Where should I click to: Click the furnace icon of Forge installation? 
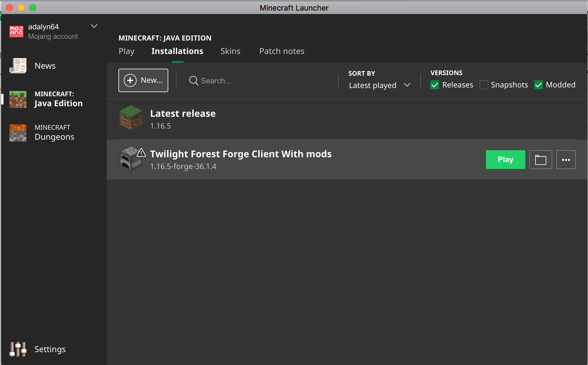pos(129,159)
